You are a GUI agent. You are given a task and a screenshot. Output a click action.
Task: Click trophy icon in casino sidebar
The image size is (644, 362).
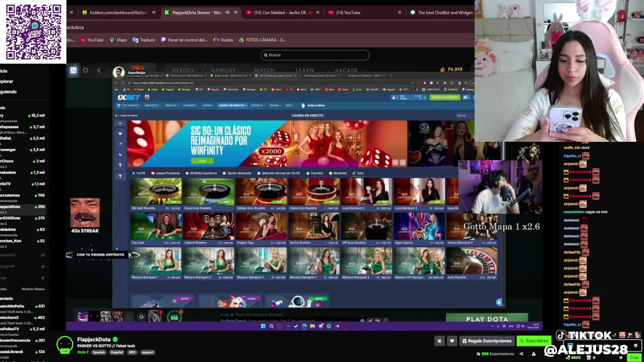[120, 165]
